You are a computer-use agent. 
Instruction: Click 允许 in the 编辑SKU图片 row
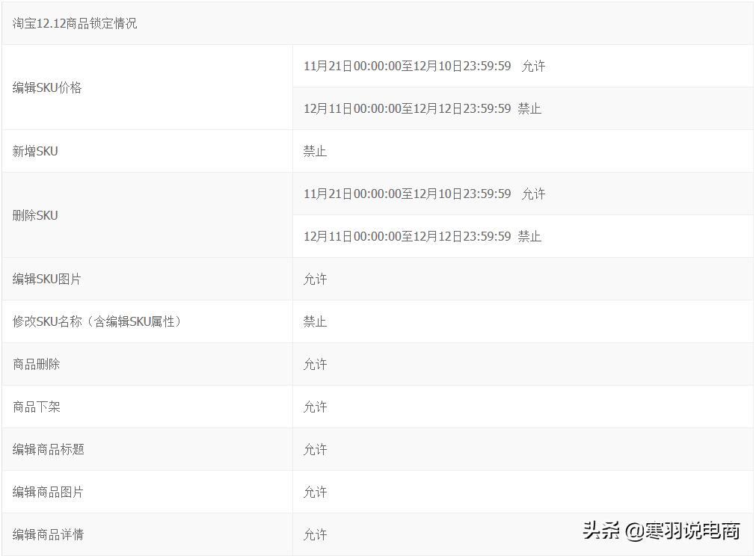click(x=316, y=279)
